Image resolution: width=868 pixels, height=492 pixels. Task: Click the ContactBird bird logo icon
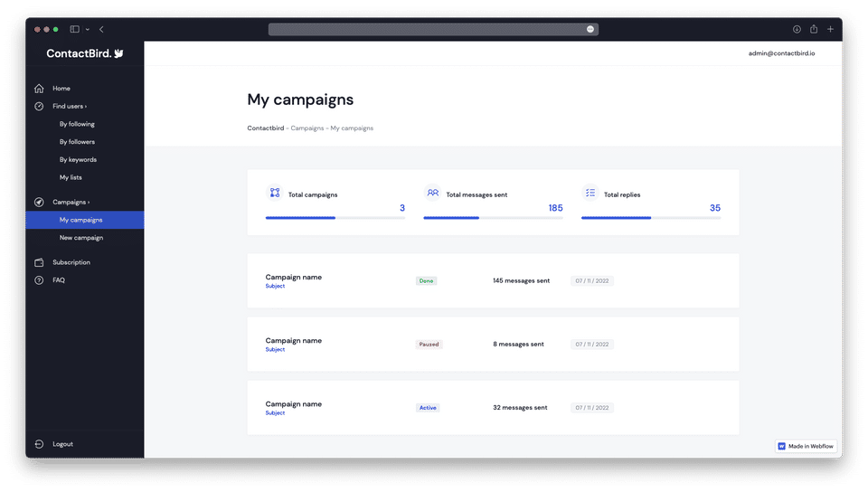point(118,53)
